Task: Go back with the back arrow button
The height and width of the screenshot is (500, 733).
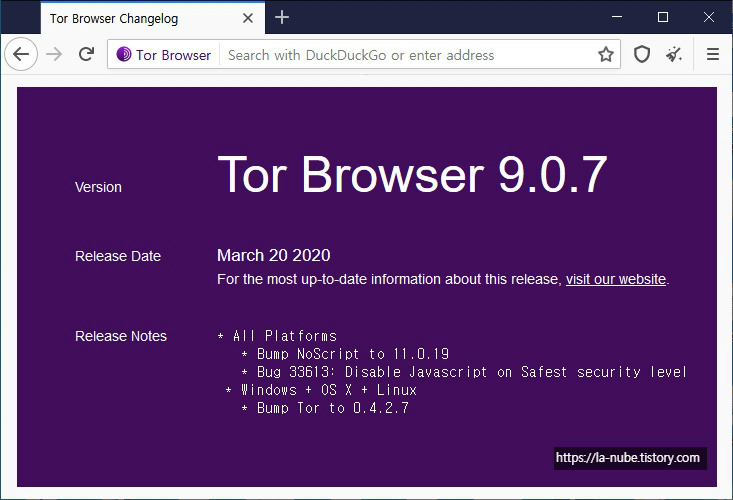Action: (x=21, y=55)
